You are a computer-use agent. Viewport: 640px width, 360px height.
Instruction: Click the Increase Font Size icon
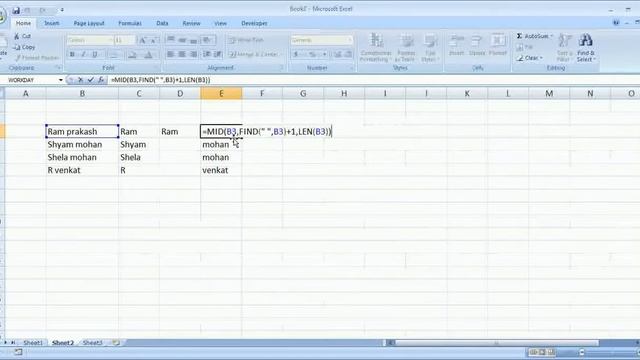[142, 40]
